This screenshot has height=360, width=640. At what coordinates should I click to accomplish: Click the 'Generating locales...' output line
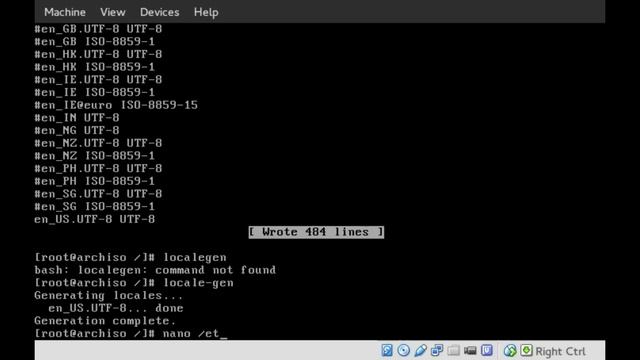[x=109, y=296]
